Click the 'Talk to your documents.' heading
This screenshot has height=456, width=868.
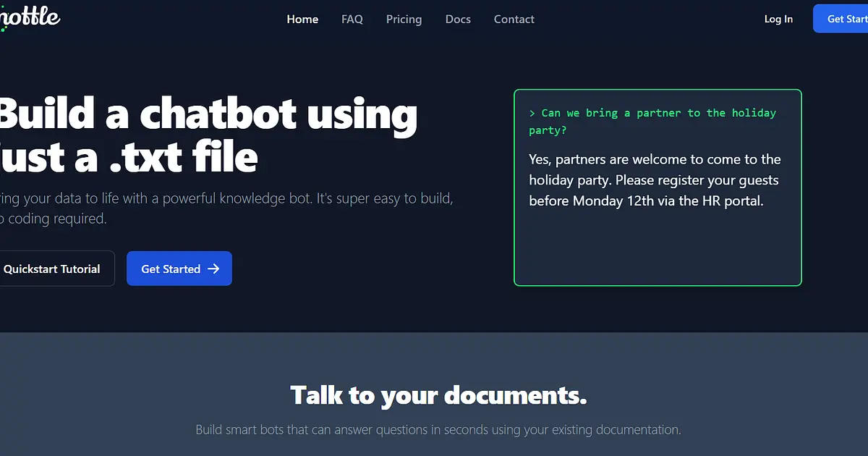point(438,395)
